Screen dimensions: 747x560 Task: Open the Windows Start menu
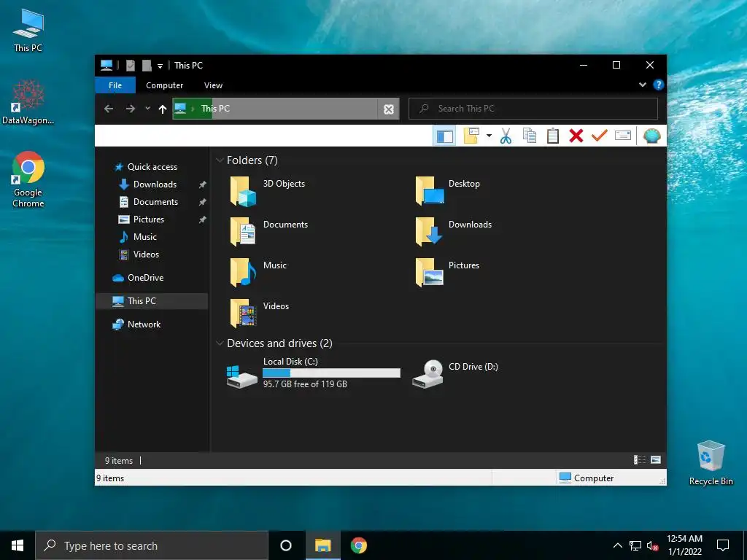[x=18, y=545]
